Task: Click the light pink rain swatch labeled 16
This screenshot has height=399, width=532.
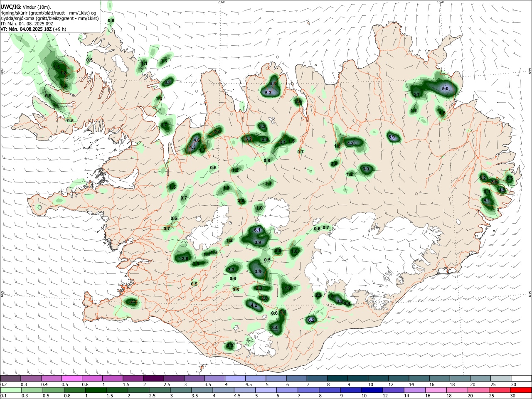Action: pyautogui.click(x=436, y=390)
